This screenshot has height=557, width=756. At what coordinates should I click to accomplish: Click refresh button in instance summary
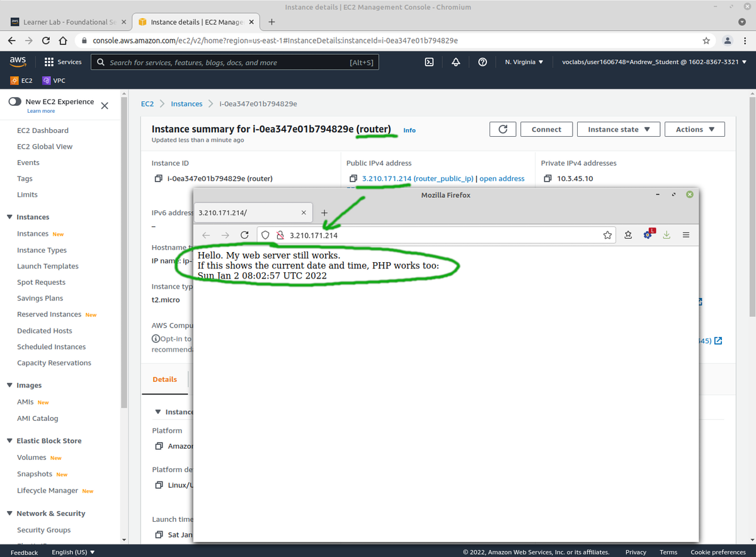503,129
